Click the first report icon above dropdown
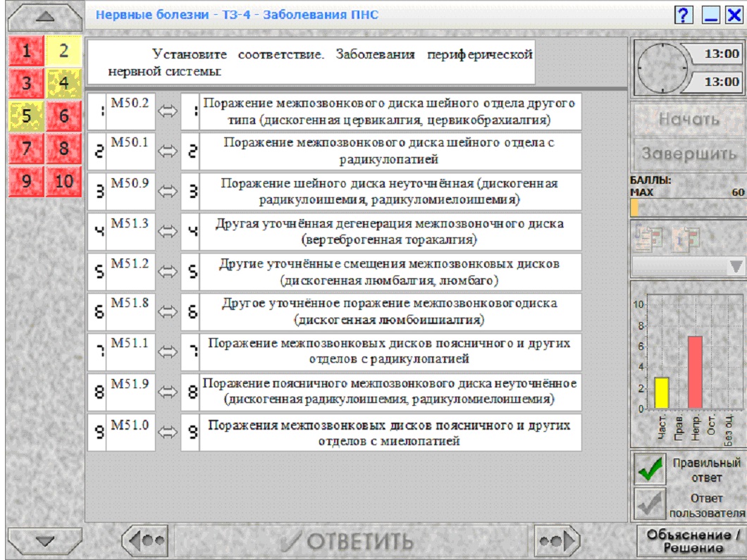 648,237
